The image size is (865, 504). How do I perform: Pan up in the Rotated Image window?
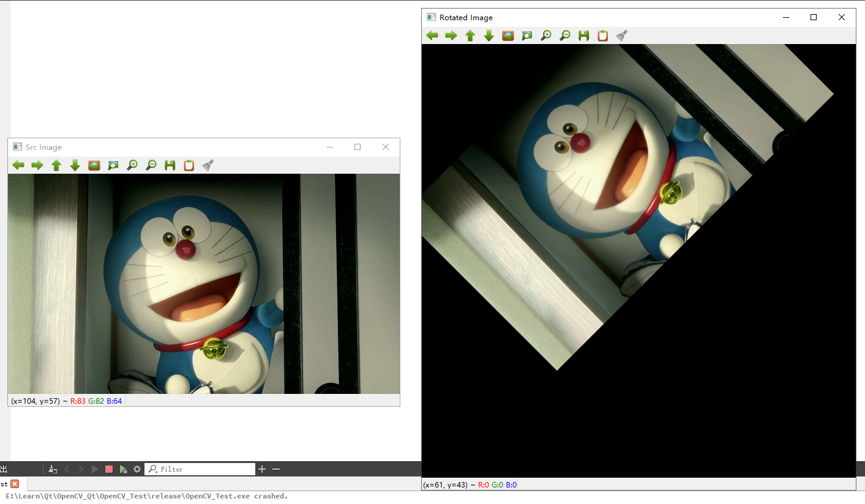pyautogui.click(x=470, y=35)
